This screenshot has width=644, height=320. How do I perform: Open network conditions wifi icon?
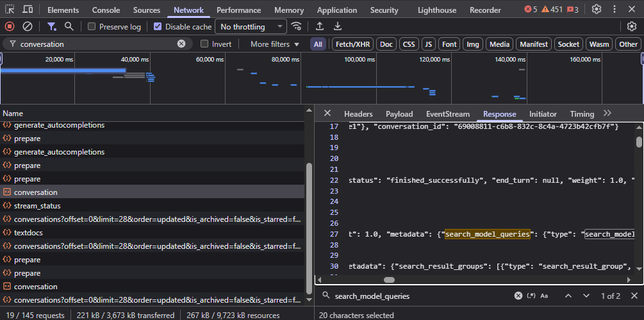coord(296,26)
